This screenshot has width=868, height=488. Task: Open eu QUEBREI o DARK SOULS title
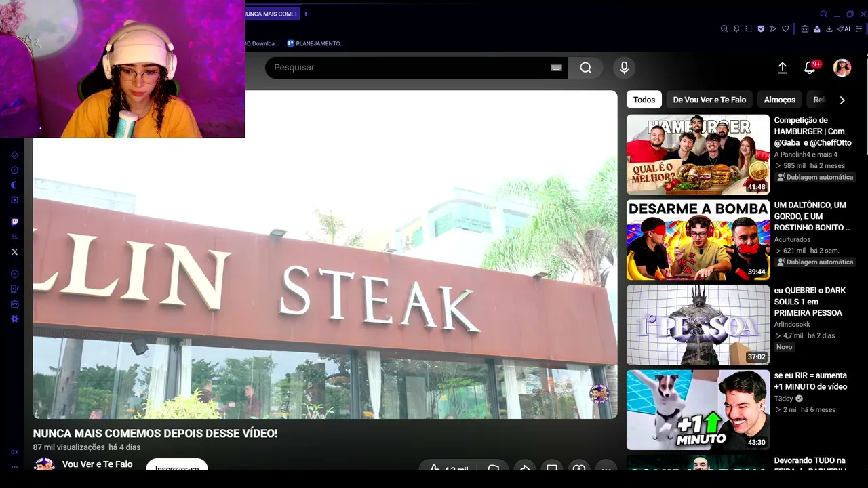pos(810,302)
